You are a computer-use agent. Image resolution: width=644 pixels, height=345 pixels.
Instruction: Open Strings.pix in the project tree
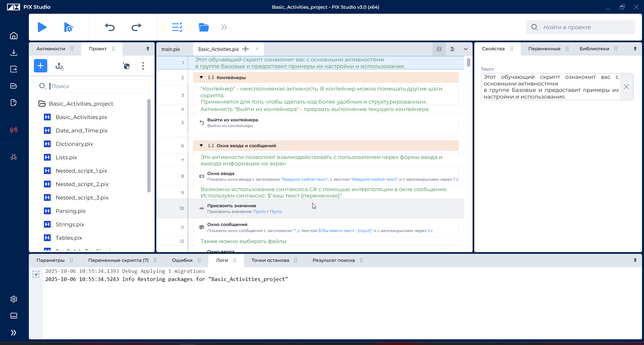[70, 224]
